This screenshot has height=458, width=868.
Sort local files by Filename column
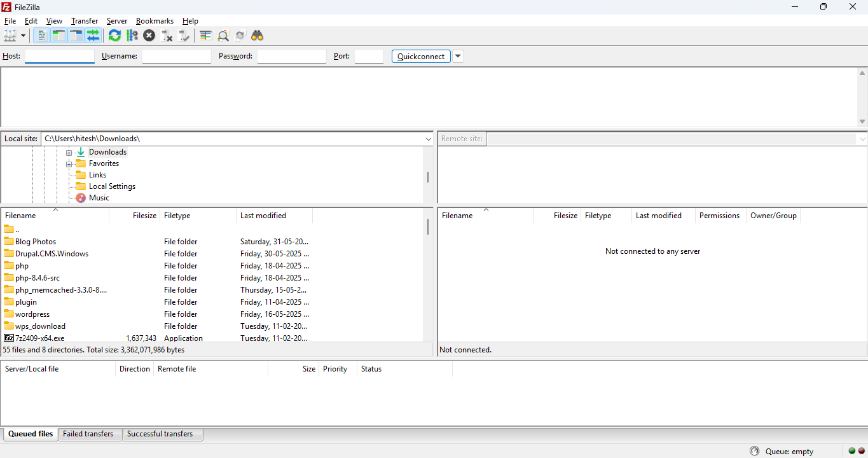coord(55,216)
